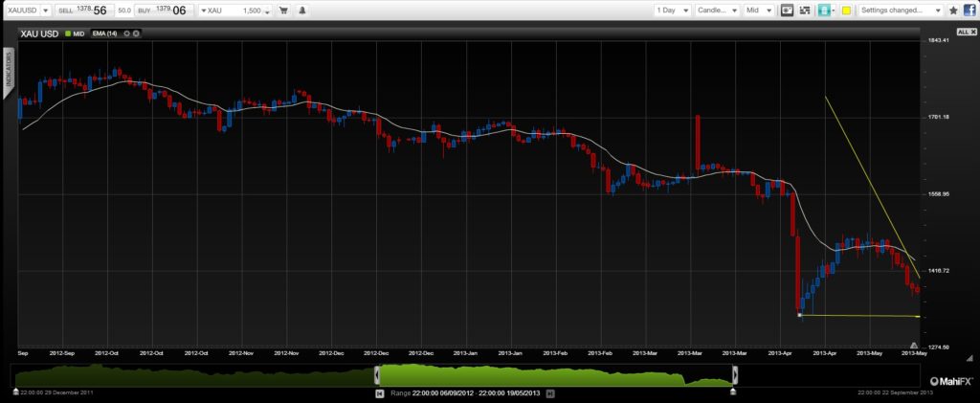Click the MahiFX logo
980x403 pixels.
pyautogui.click(x=951, y=381)
